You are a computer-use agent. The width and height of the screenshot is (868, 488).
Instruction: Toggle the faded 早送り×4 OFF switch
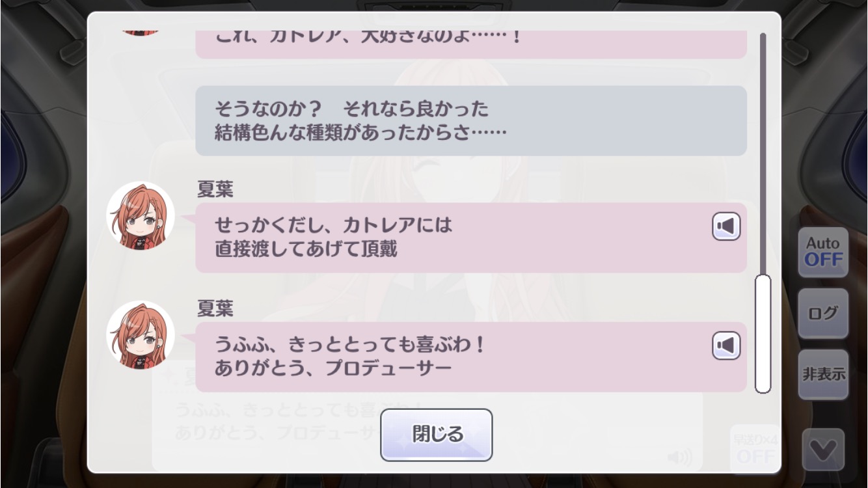coord(755,449)
